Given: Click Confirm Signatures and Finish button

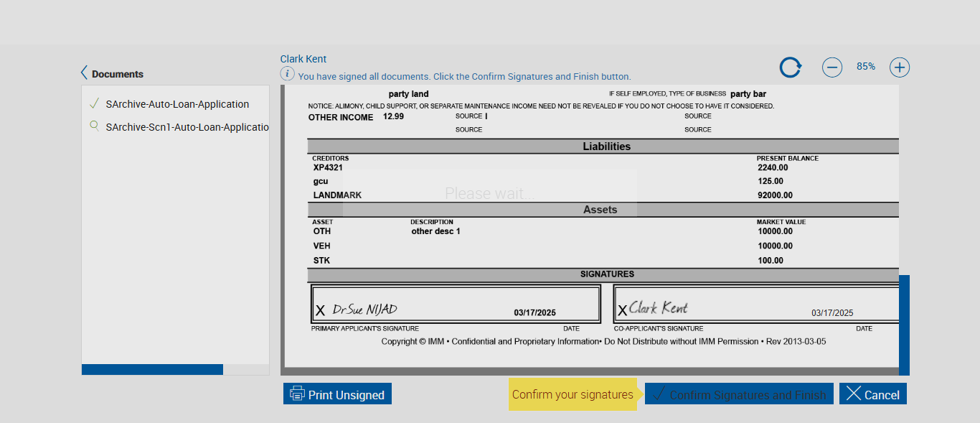Looking at the screenshot, I should pyautogui.click(x=739, y=394).
